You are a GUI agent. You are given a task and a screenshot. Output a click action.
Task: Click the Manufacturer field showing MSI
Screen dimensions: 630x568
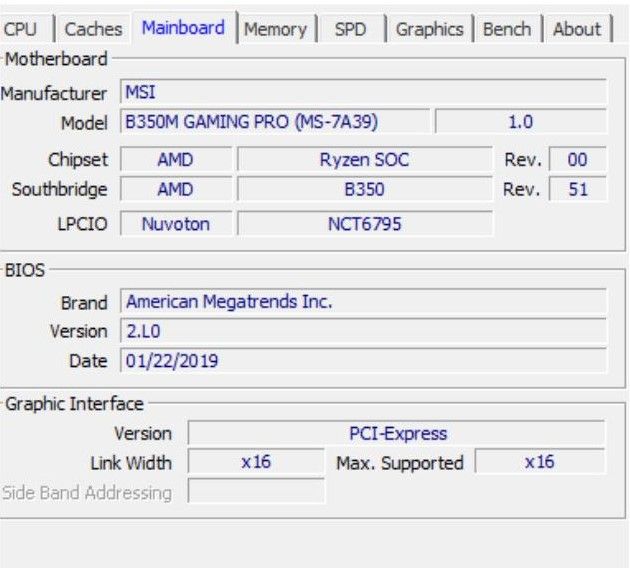(362, 93)
